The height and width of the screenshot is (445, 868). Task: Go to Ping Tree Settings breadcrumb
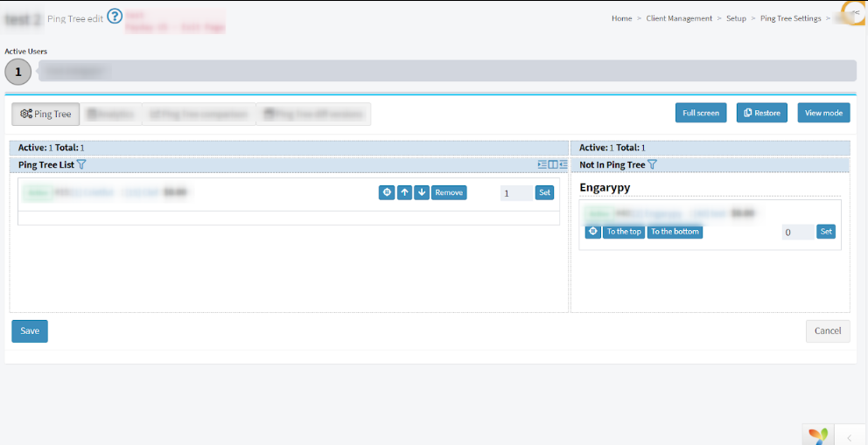(x=790, y=18)
